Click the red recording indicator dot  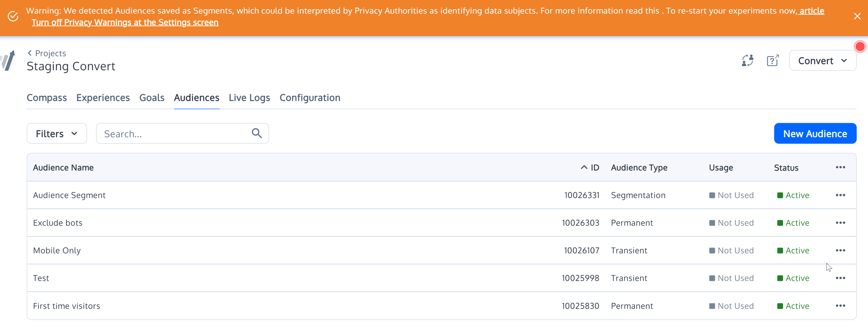pyautogui.click(x=860, y=47)
